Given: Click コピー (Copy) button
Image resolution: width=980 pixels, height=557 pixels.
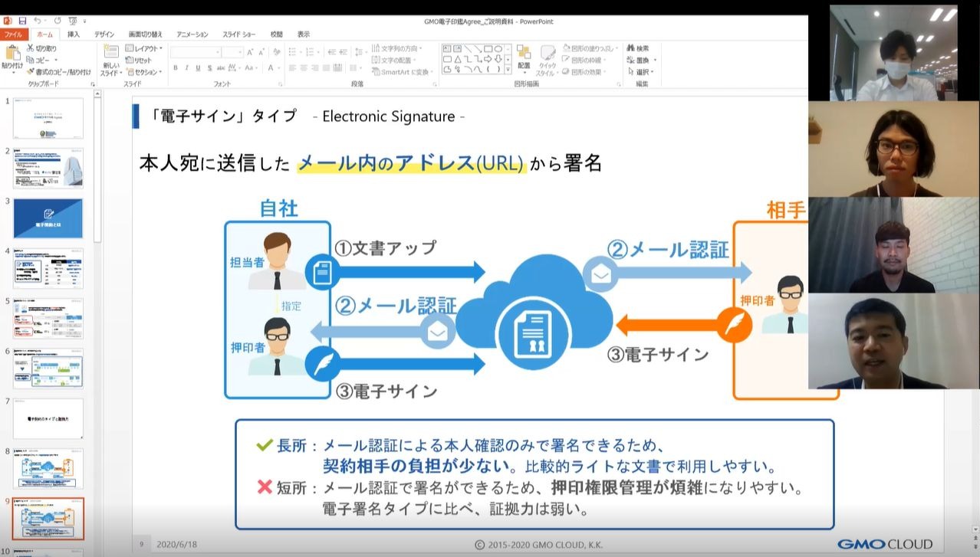Looking at the screenshot, I should tap(41, 60).
